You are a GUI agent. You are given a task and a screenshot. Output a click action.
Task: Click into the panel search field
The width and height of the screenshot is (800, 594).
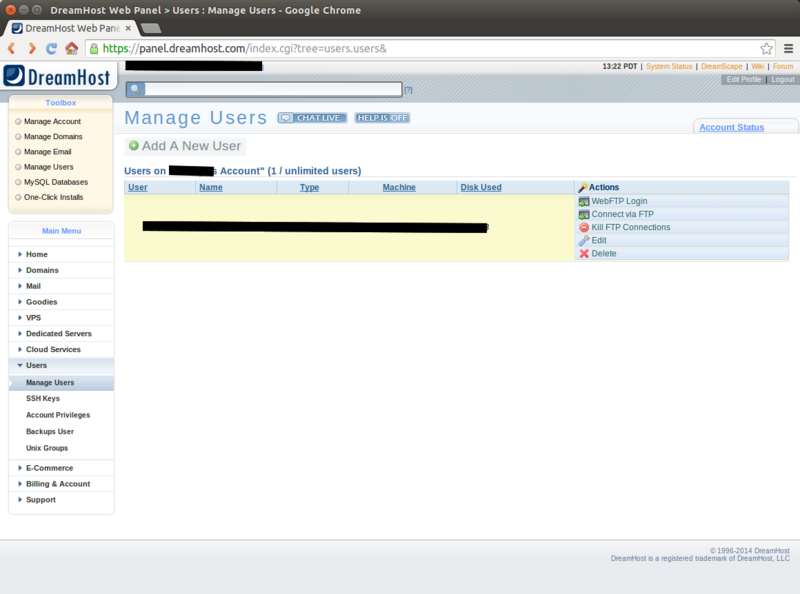(273, 89)
